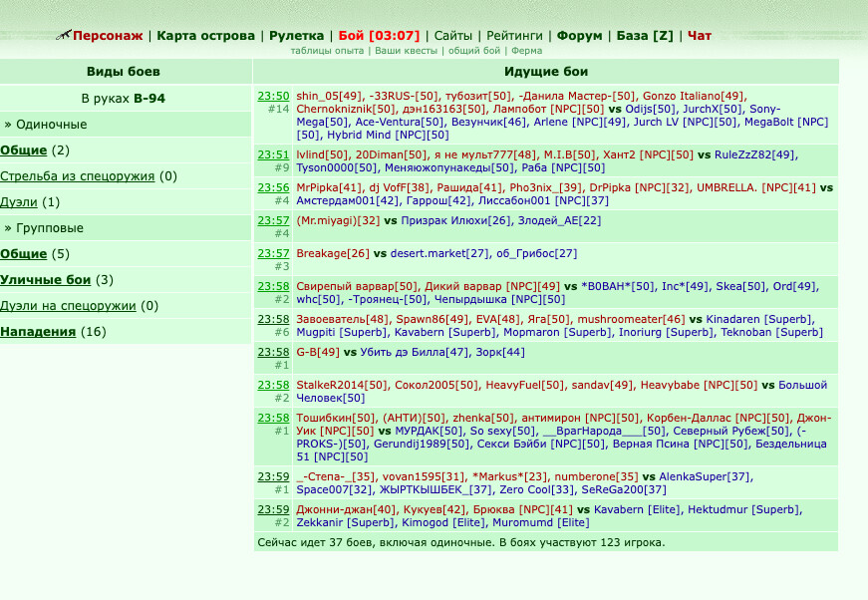The height and width of the screenshot is (600, 868).
Task: Open the 23:50 battle link
Action: click(273, 96)
